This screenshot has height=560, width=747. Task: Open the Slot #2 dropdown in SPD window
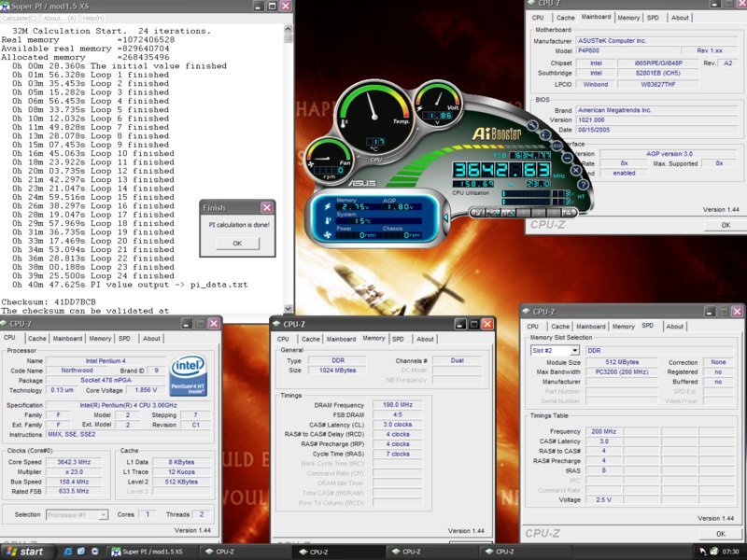[x=574, y=351]
